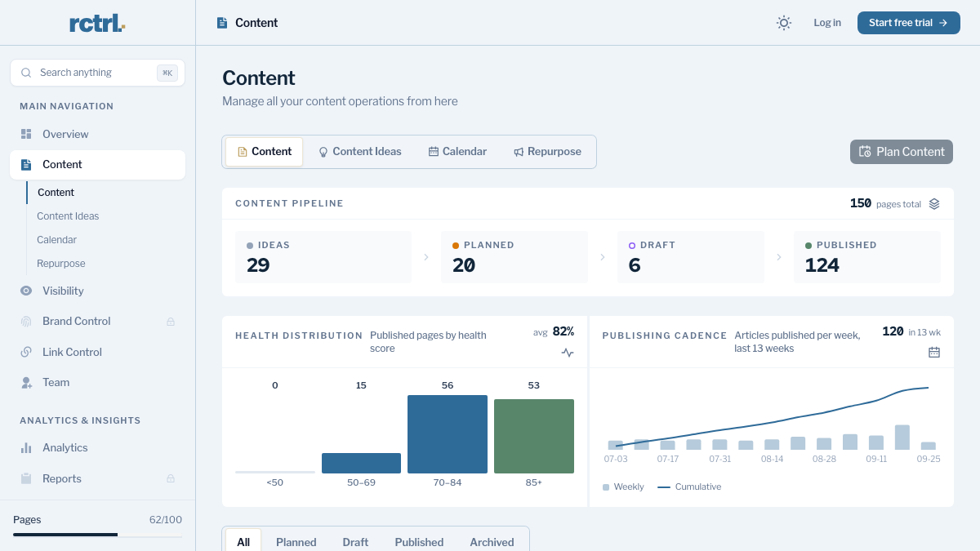Click the 50–69 health score bar
Viewport: 980px width, 551px height.
pyautogui.click(x=361, y=463)
